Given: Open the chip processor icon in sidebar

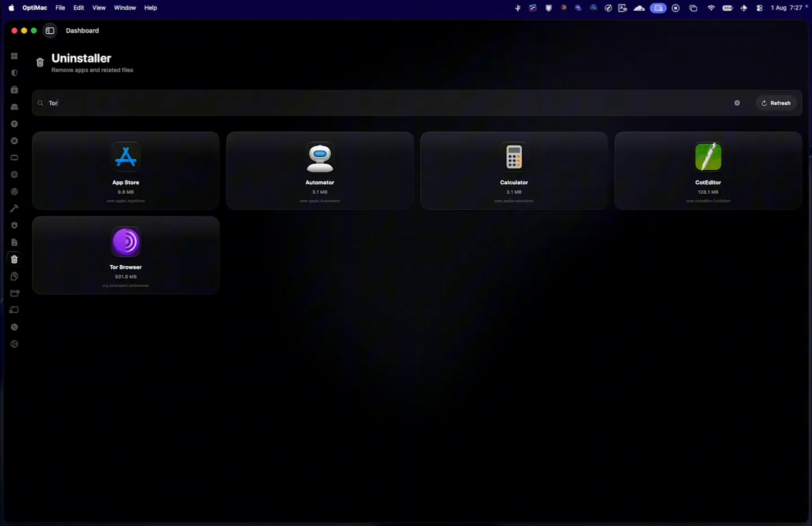Looking at the screenshot, I should click(14, 175).
